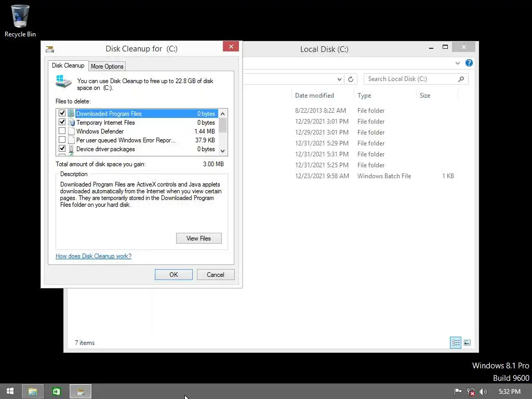532x399 pixels.
Task: Confirm cleanup with OK button
Action: pyautogui.click(x=174, y=274)
